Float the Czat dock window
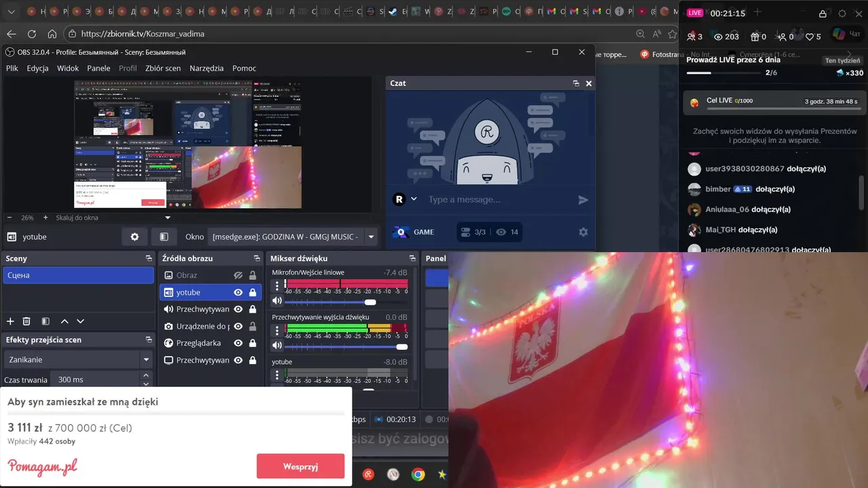868x488 pixels. 576,83
